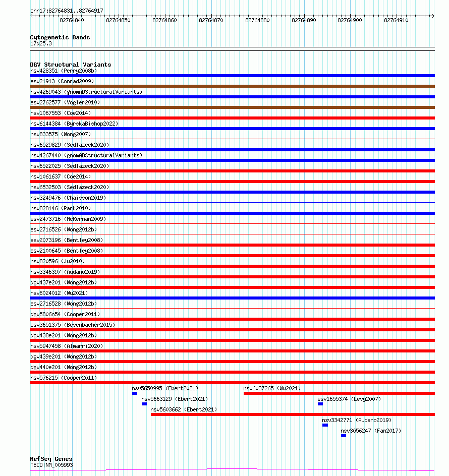Click the small blue nsv5650995 (Ebert2021) marker
This screenshot has width=449, height=476.
(135, 393)
